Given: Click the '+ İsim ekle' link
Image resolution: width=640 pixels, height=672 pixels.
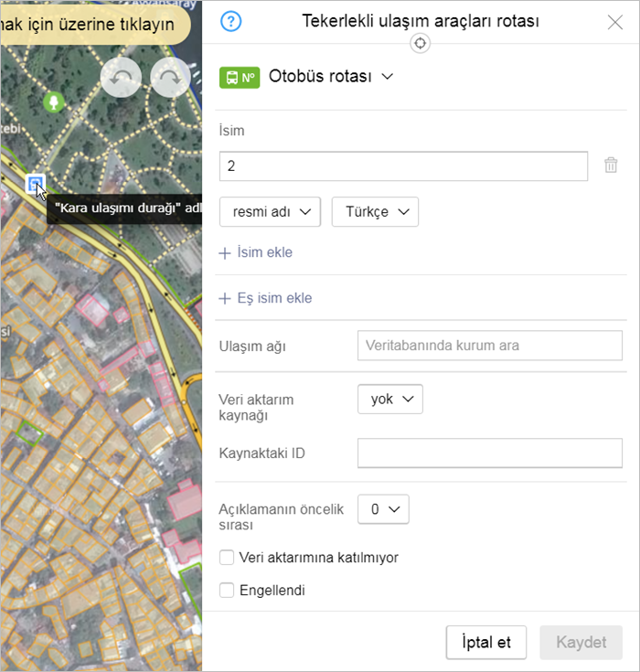Looking at the screenshot, I should coord(256,252).
